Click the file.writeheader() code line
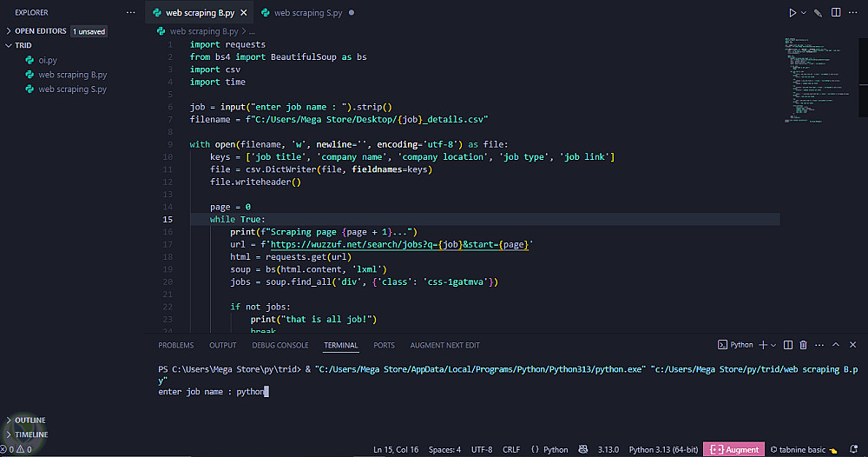 [x=255, y=182]
